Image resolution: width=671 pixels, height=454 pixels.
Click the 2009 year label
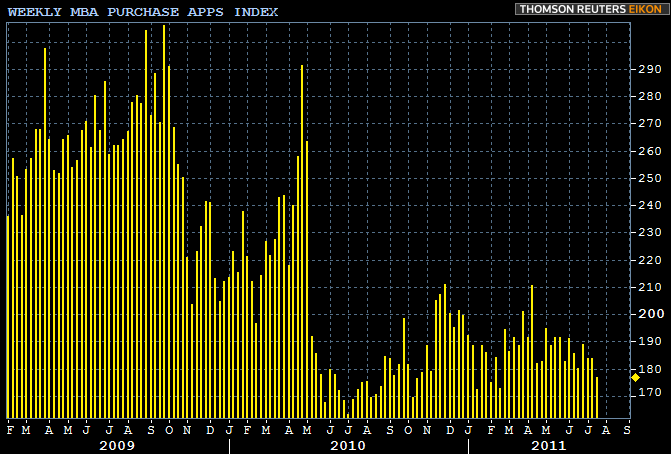click(120, 444)
